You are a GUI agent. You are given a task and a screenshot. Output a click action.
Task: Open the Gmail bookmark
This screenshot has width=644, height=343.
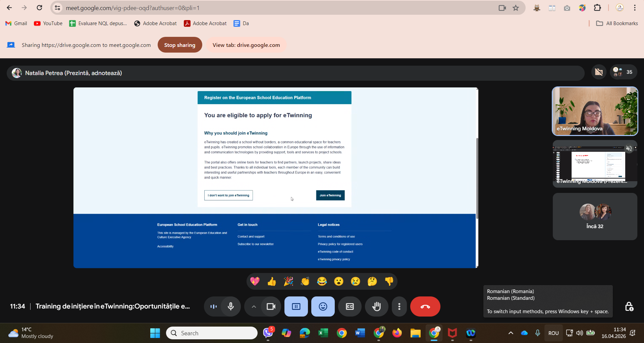(x=16, y=23)
